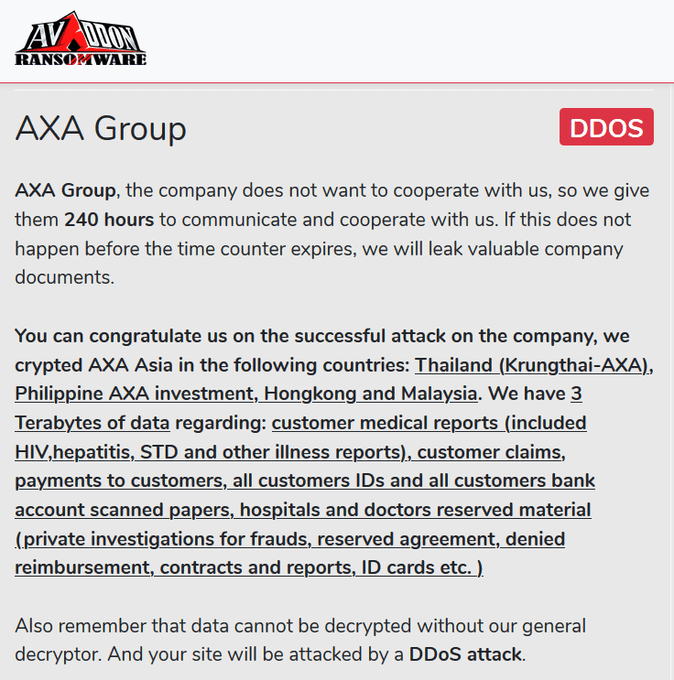The image size is (674, 680).
Task: Open the underlined Thailand (Krungthai-AXA) text
Action: point(534,365)
